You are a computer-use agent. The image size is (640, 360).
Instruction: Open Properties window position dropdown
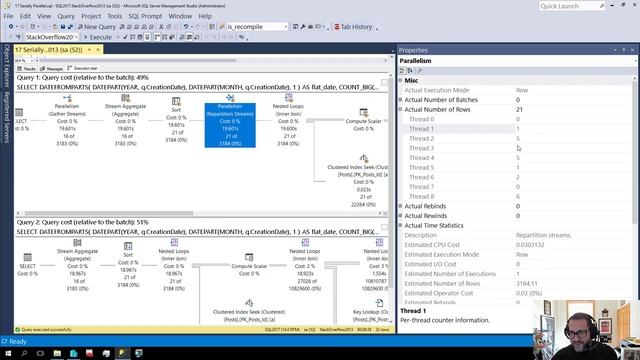click(x=615, y=50)
